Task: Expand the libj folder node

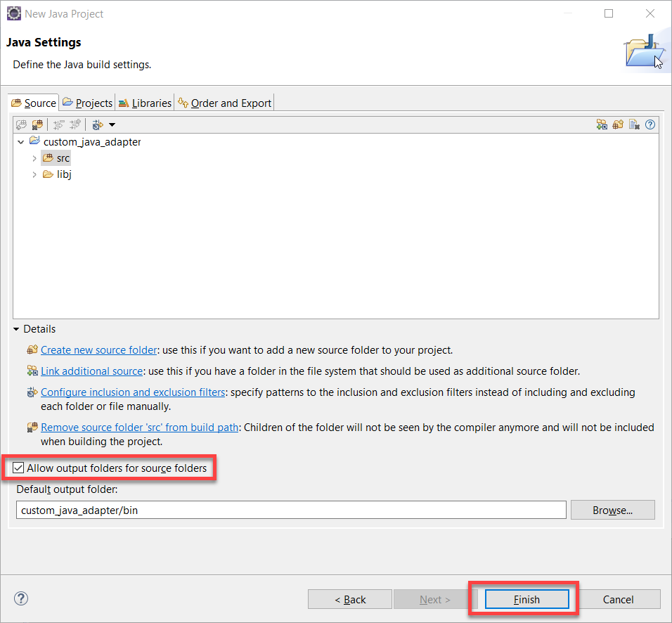Action: click(x=34, y=174)
